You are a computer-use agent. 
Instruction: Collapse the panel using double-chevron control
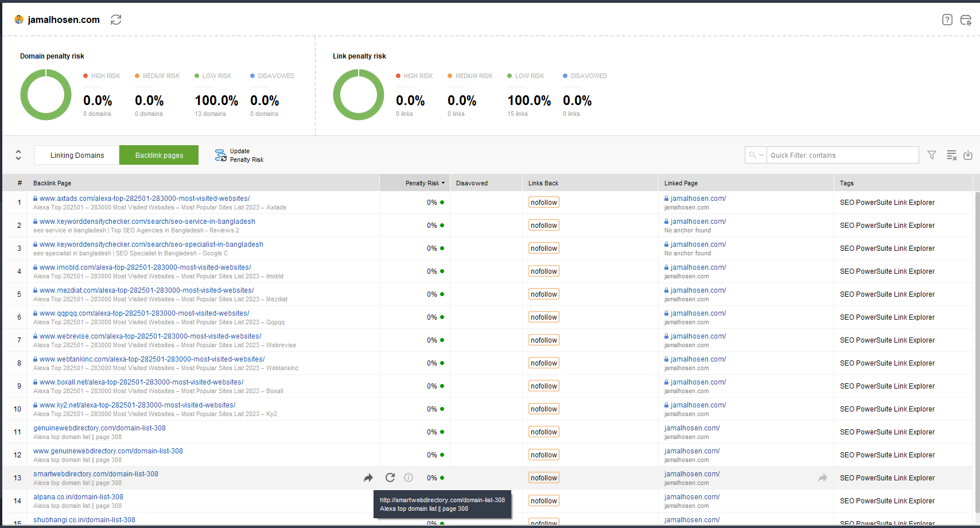[x=18, y=155]
